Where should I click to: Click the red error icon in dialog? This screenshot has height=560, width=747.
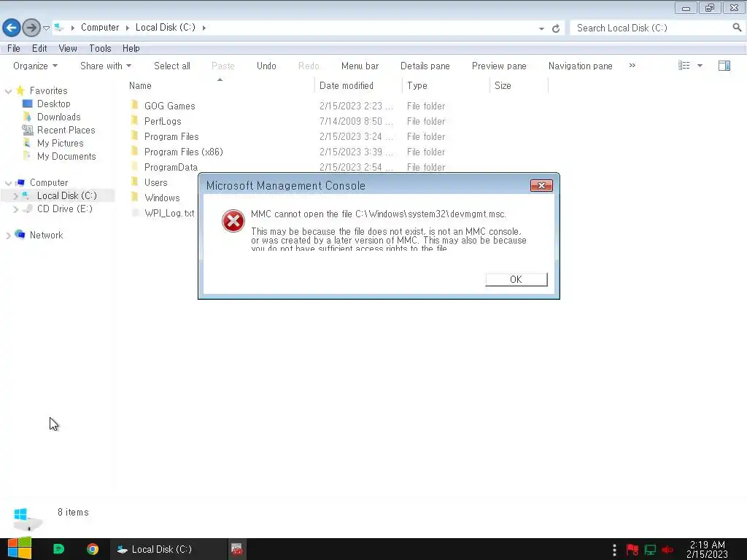[x=233, y=221]
